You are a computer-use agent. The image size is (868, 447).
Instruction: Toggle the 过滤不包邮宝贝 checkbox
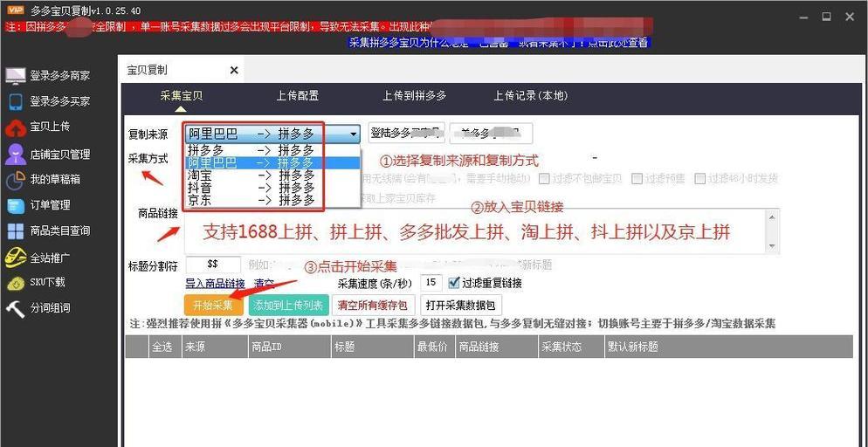(x=545, y=179)
